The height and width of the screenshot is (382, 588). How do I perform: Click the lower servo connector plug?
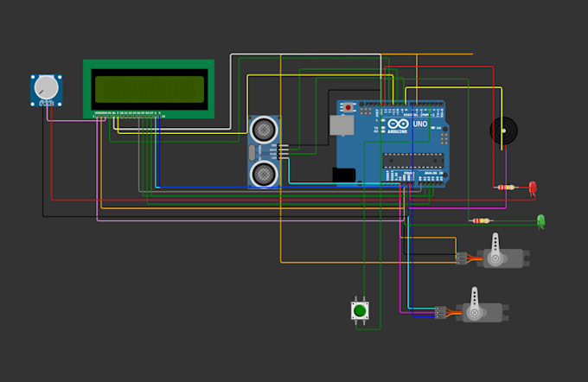pos(440,312)
